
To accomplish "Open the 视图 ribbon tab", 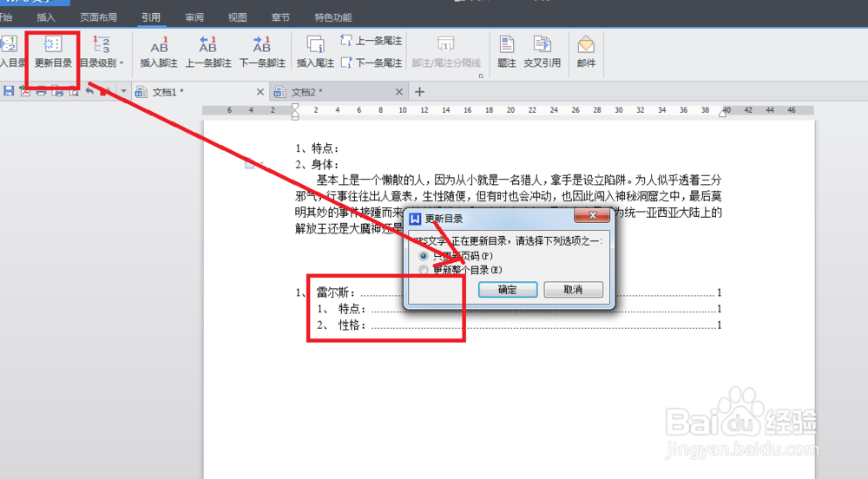I will pyautogui.click(x=238, y=17).
